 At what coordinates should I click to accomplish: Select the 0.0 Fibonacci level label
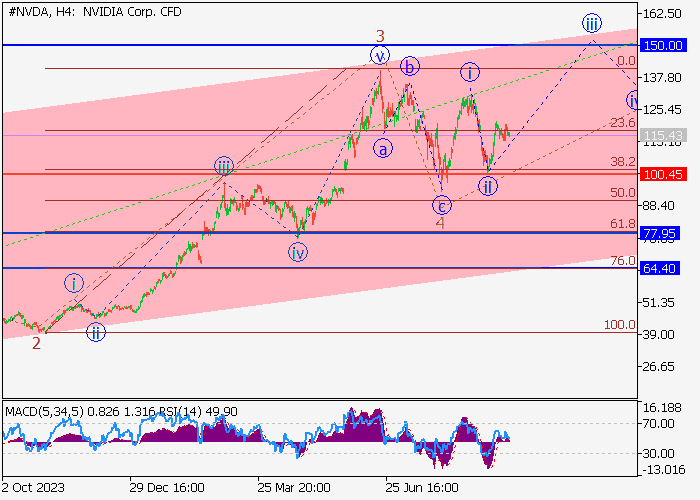(626, 61)
